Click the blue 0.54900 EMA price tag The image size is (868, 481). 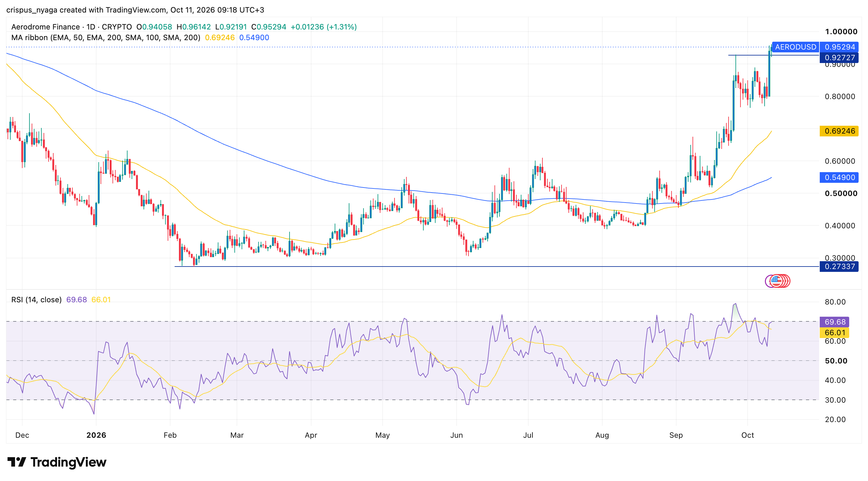click(x=839, y=178)
